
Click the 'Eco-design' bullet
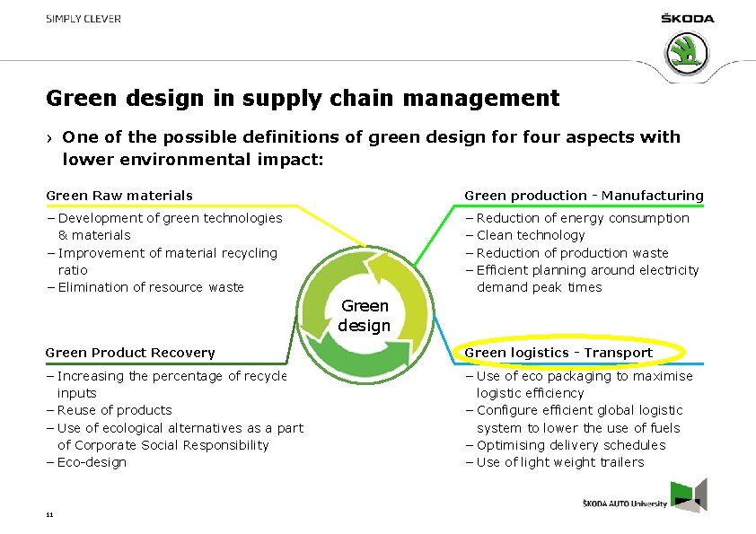pos(87,462)
